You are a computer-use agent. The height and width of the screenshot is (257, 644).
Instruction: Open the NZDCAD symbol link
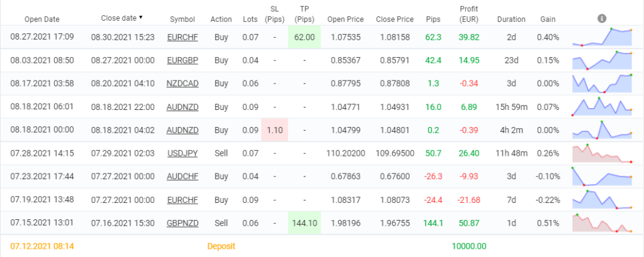coord(182,84)
